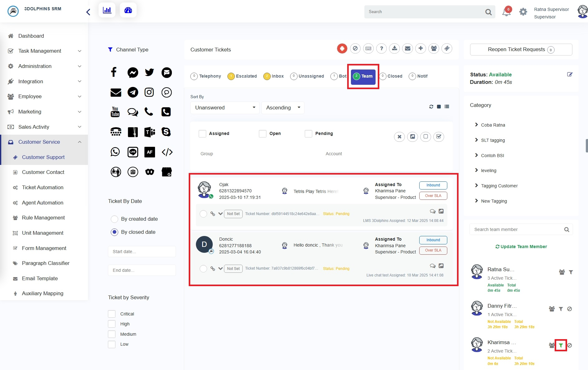The height and width of the screenshot is (370, 588).
Task: Click the Start date input field
Action: pyautogui.click(x=142, y=252)
